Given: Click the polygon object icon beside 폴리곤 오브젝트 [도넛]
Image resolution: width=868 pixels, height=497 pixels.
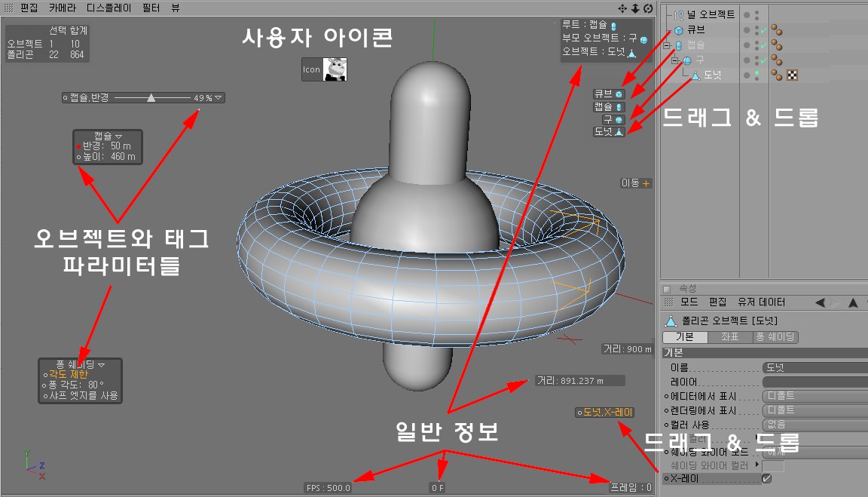Looking at the screenshot, I should click(x=671, y=321).
